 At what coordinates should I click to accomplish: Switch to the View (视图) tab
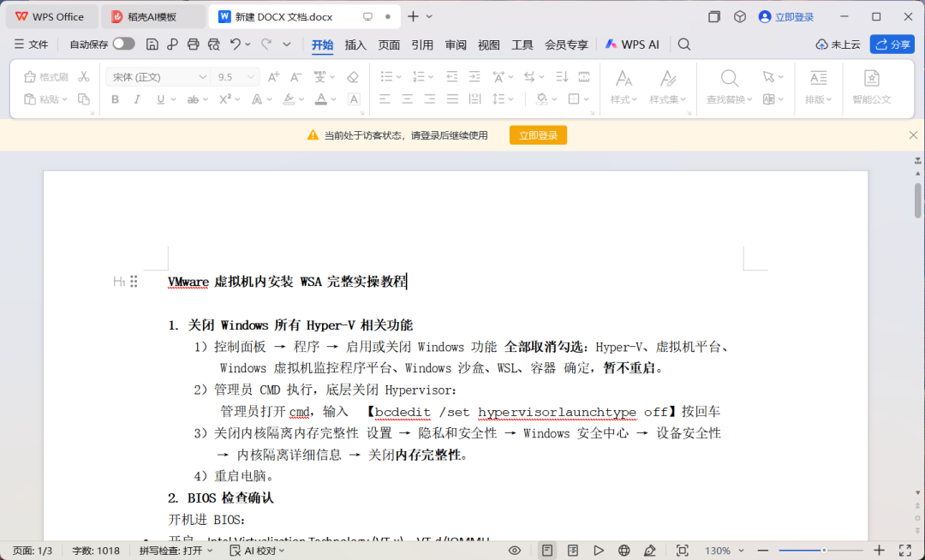[488, 45]
